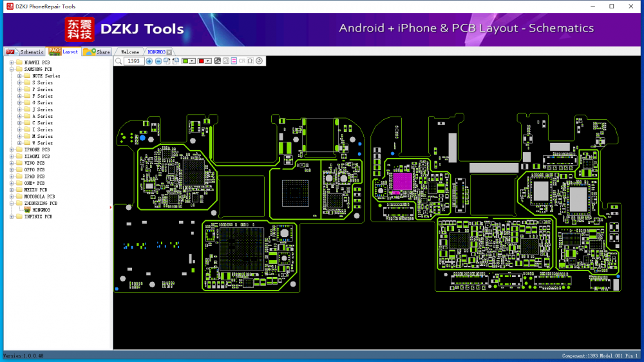The height and width of the screenshot is (362, 644).
Task: Collapse the SAMSUNG PCB folder
Action: coord(12,69)
